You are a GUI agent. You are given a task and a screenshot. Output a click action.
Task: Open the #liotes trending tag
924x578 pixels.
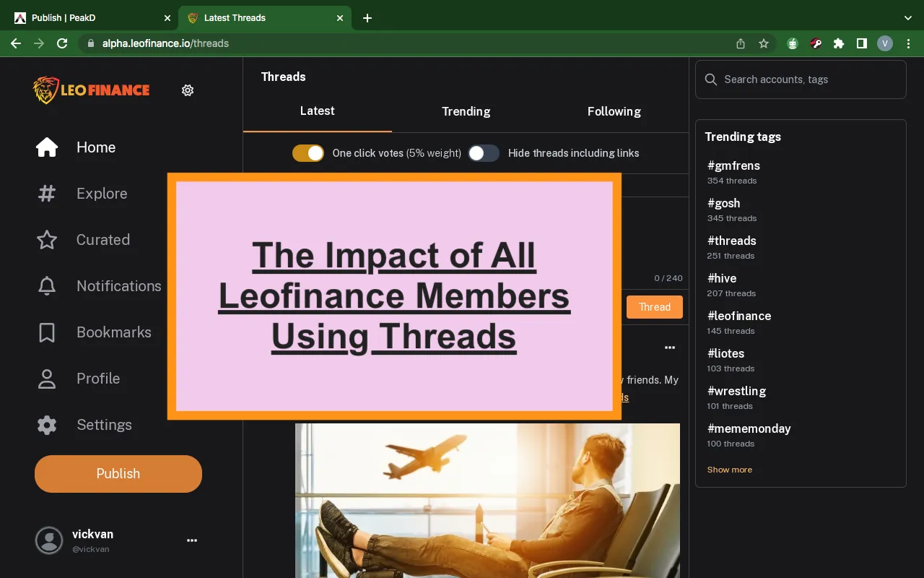[726, 353]
